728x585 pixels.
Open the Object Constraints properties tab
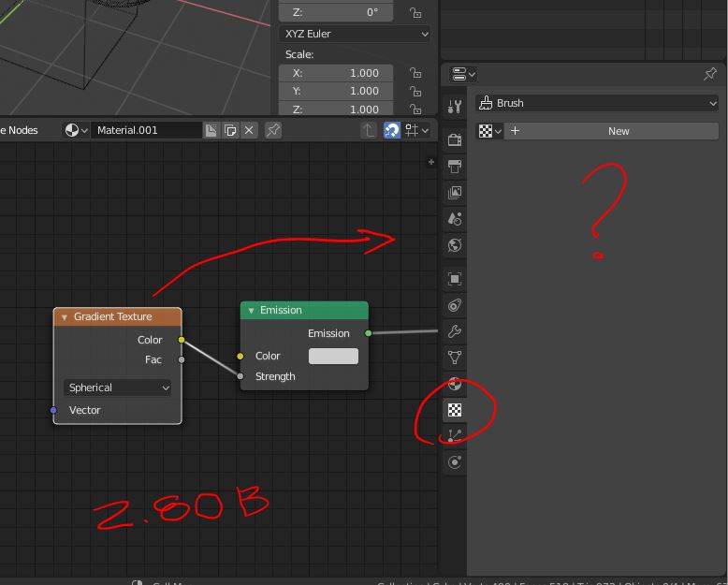455,305
